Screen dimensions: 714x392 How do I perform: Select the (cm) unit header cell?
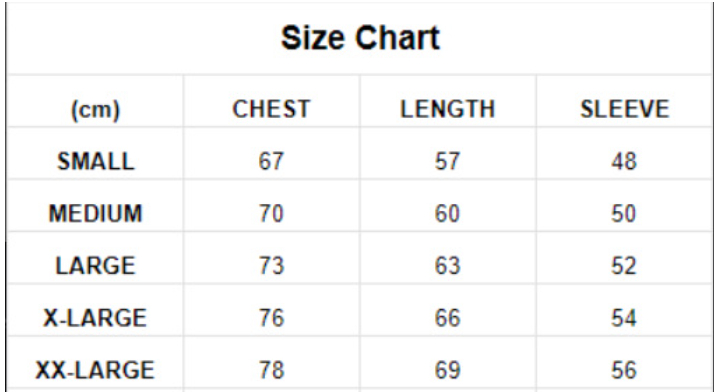(96, 109)
